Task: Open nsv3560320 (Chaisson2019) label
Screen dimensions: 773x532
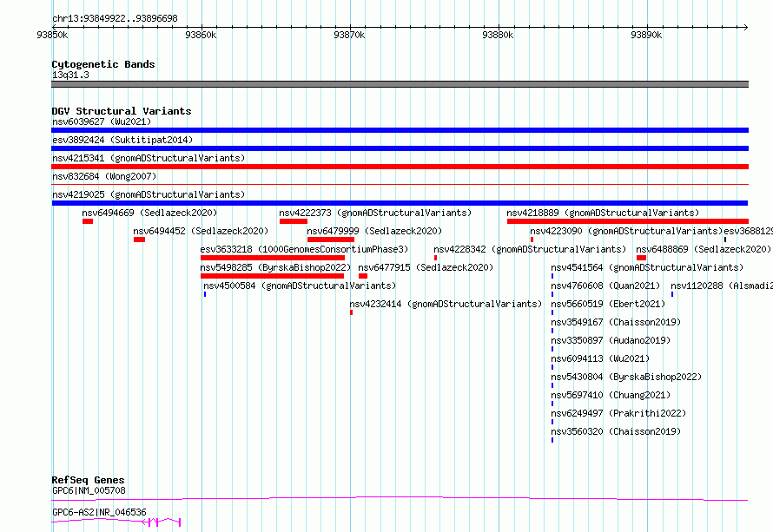Action: click(616, 431)
